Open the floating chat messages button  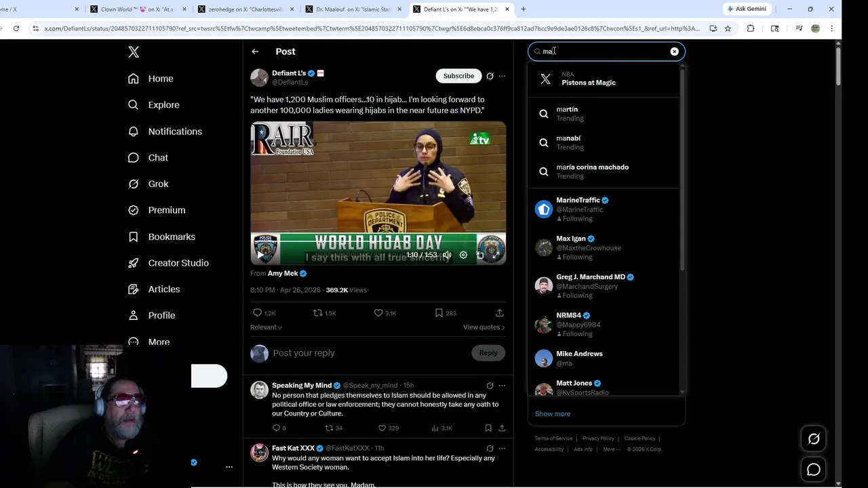point(814,470)
